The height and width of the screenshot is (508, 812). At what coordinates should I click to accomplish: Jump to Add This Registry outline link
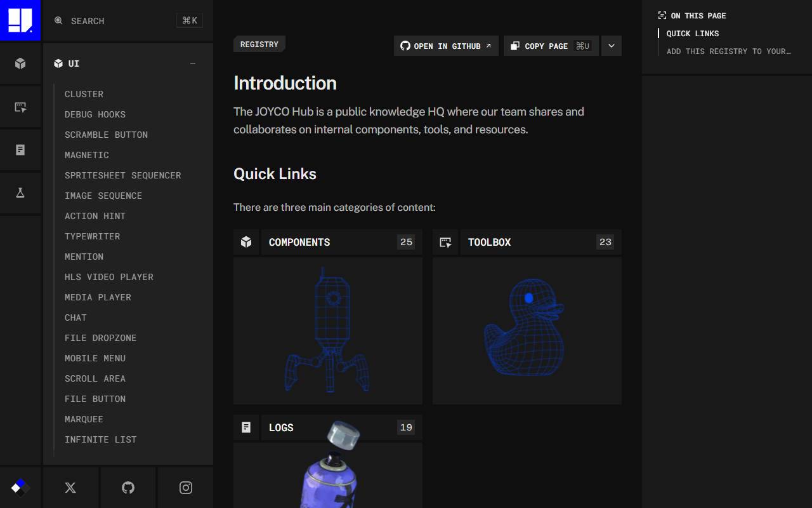coord(729,51)
